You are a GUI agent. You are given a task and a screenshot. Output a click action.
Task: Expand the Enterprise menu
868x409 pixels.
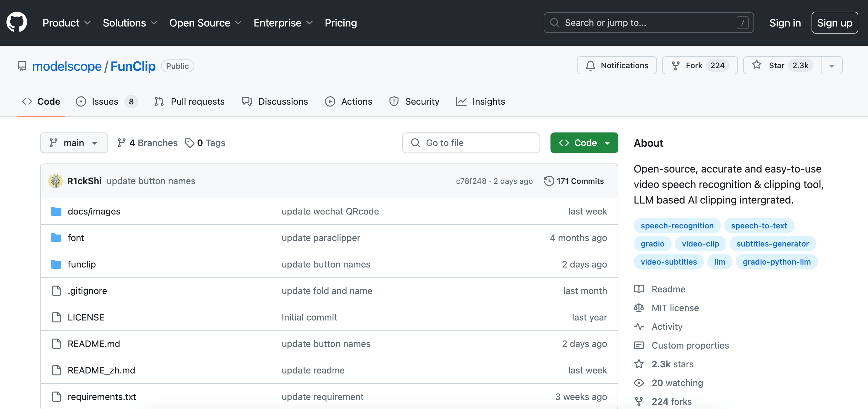(x=283, y=23)
